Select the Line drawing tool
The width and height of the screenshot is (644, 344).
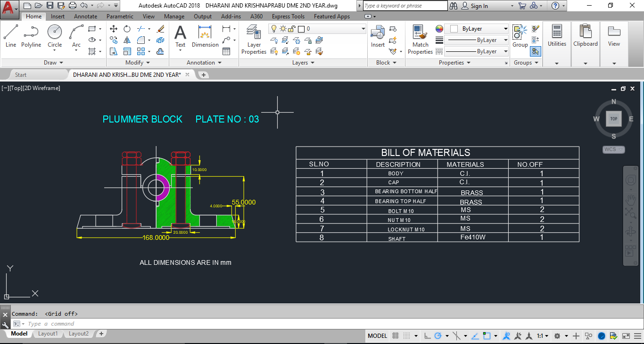(11, 36)
